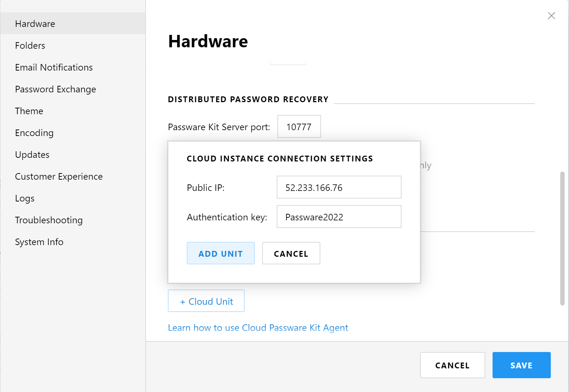Open the Updates section
569x392 pixels.
73,155
